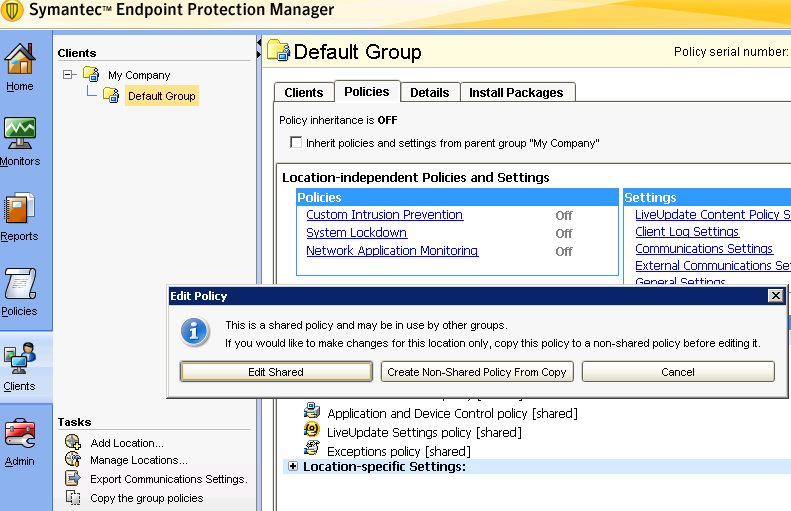Screen dimensions: 791x511
Task: Open the Details tab
Action: coord(430,92)
